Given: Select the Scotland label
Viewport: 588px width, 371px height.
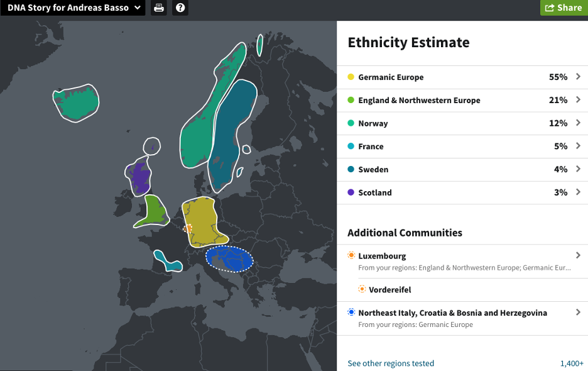Looking at the screenshot, I should 375,192.
